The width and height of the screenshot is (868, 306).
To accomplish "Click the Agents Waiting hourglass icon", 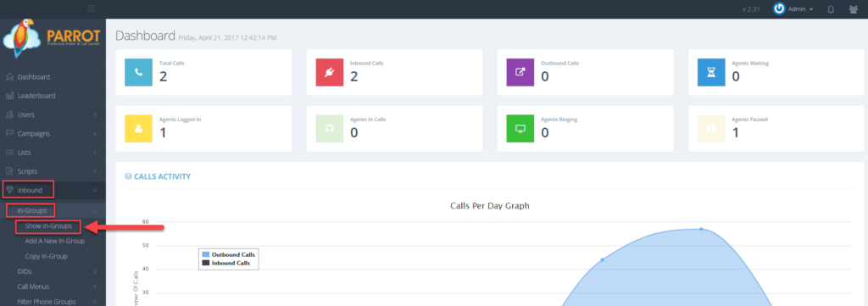I will tap(711, 72).
